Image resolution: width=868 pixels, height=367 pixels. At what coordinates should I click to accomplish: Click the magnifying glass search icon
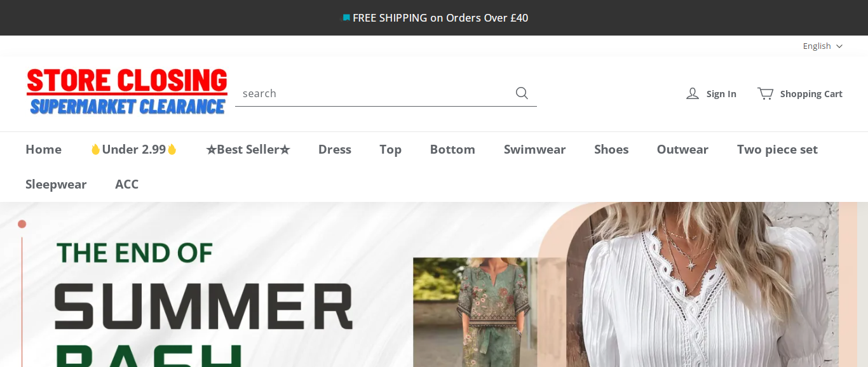point(522,93)
